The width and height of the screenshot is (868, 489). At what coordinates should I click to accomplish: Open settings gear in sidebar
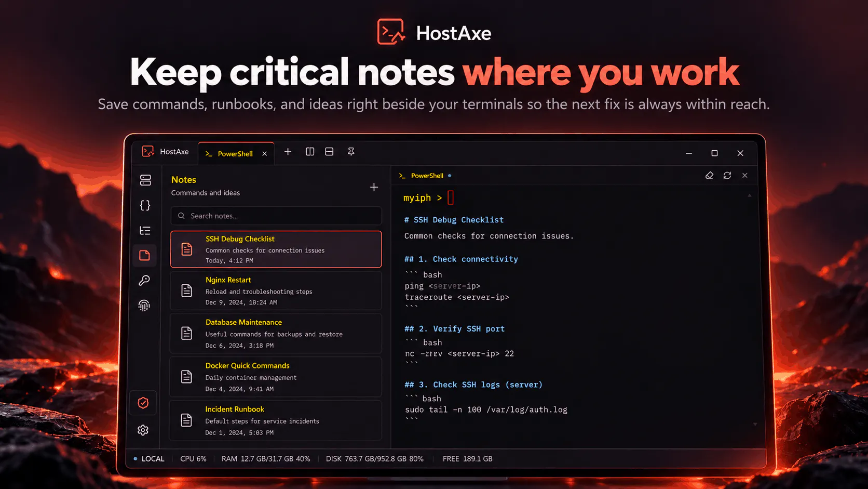point(143,430)
